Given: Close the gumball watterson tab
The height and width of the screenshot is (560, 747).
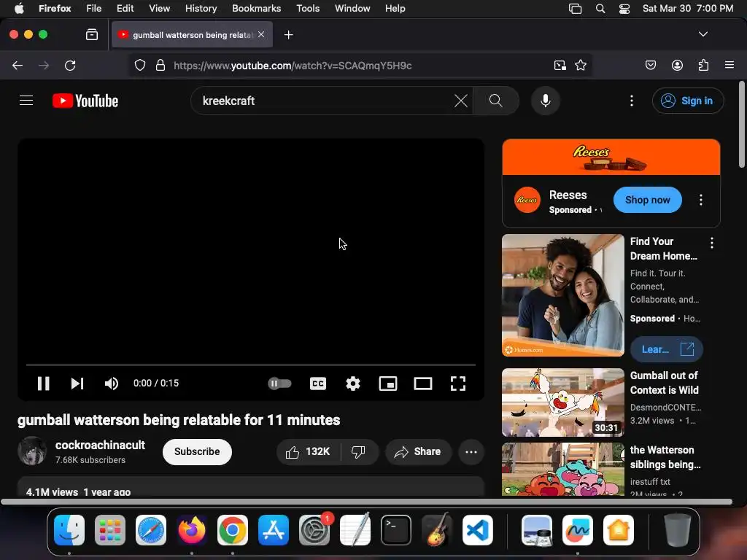Looking at the screenshot, I should click(x=261, y=34).
